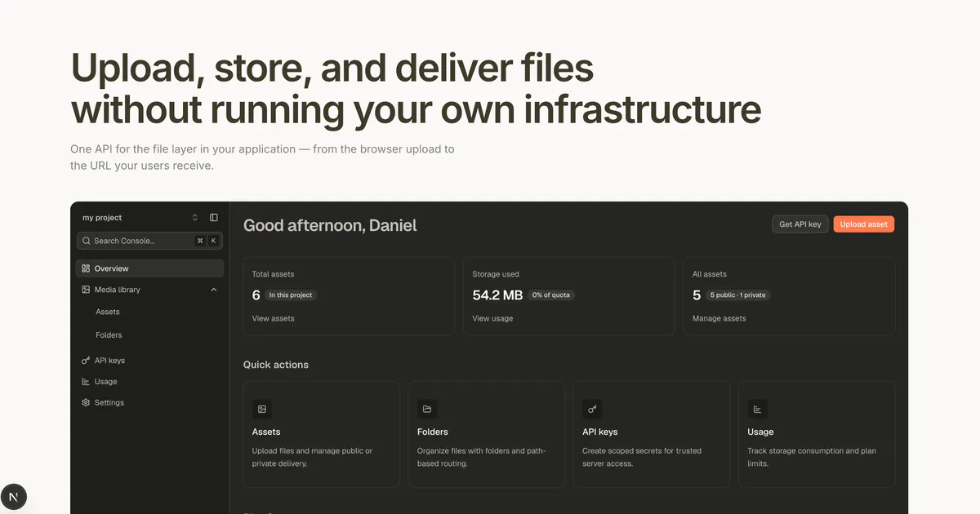Select Overview in the sidebar

(149, 268)
